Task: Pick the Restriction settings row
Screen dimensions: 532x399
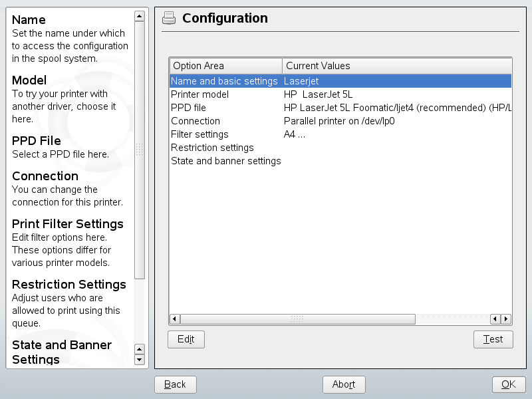Action: coord(212,148)
